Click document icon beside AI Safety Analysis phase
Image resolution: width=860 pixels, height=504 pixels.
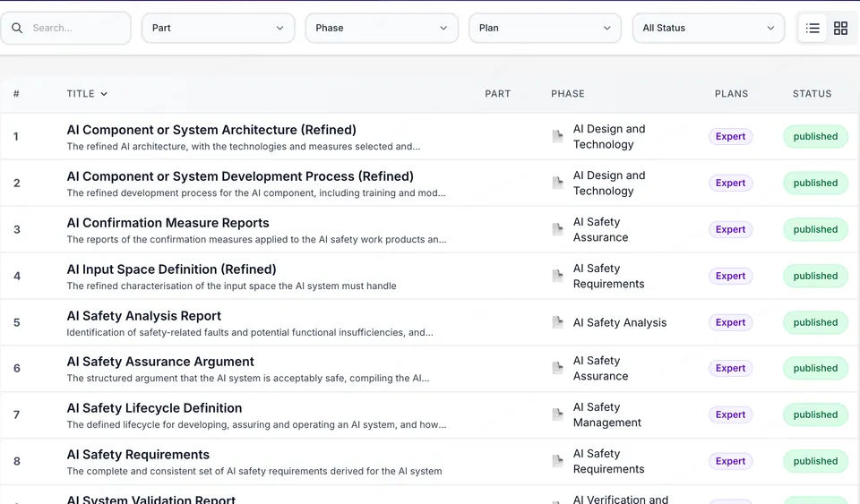[557, 322]
